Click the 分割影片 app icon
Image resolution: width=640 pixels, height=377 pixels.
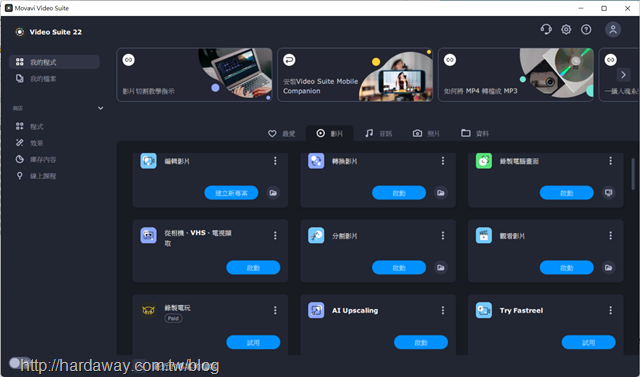click(316, 235)
